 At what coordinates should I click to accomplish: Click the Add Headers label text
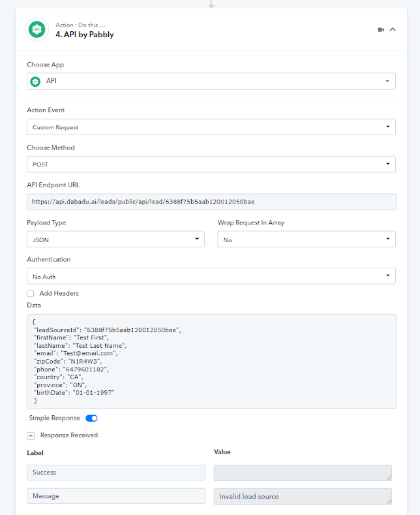(x=59, y=293)
